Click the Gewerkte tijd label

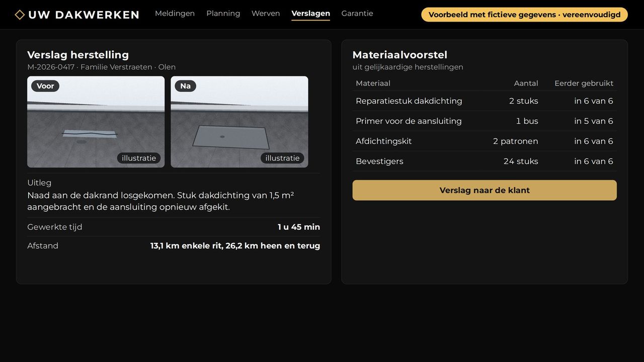(x=55, y=227)
